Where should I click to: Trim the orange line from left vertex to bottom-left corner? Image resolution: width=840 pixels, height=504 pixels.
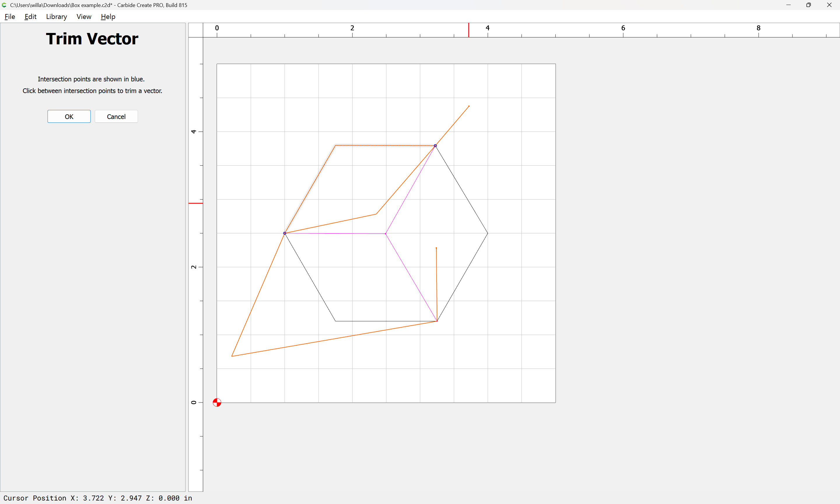click(x=258, y=295)
